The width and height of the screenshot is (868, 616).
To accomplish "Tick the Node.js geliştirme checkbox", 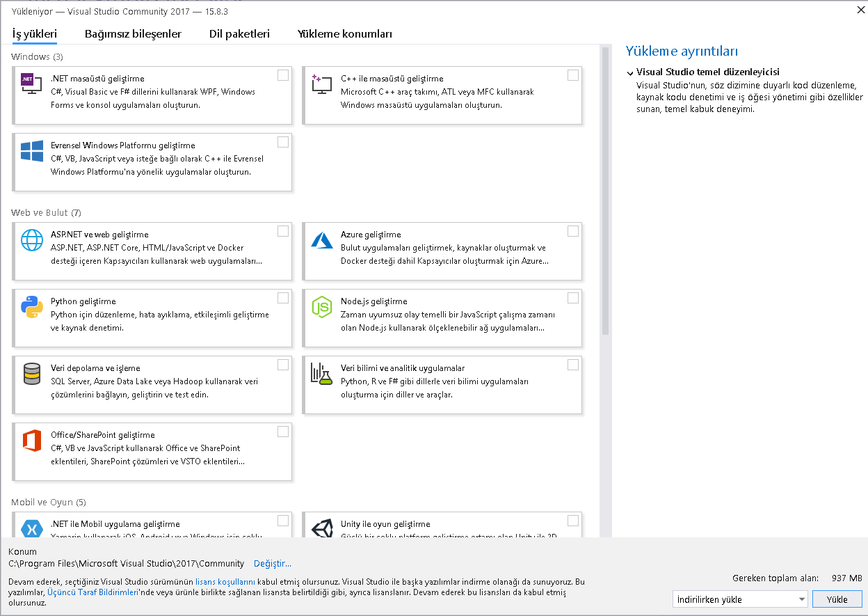I will (x=573, y=298).
